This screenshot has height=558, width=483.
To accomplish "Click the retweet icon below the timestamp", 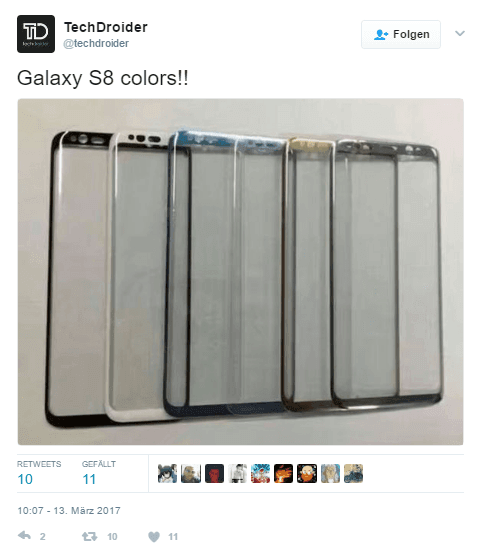I will 90,536.
